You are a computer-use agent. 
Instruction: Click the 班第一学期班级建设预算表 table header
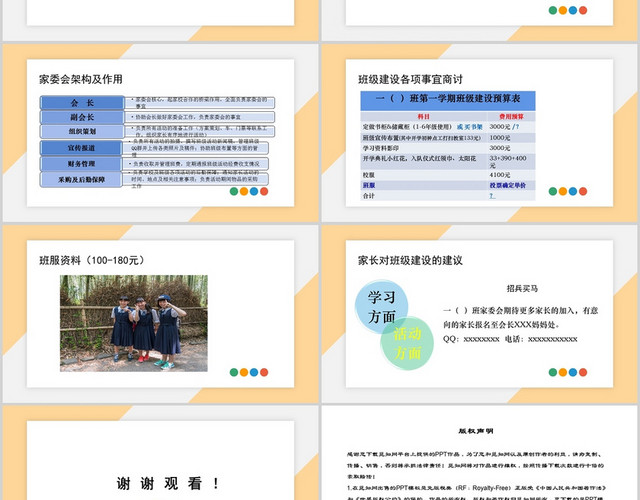(448, 99)
